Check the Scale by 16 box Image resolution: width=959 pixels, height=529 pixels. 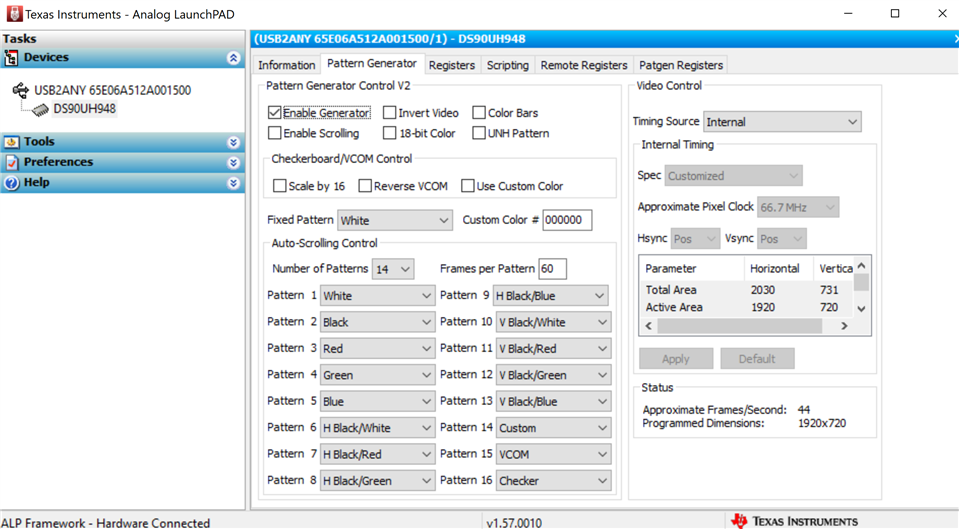pos(280,186)
